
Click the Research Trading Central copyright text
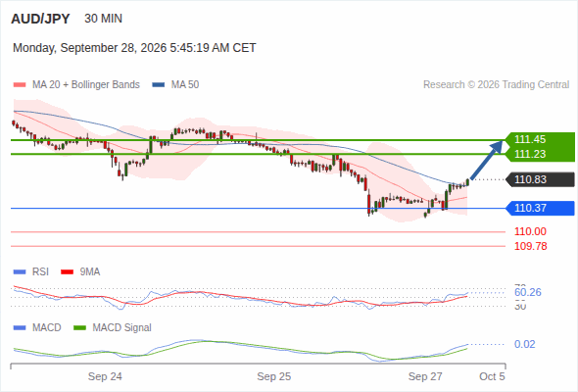[x=496, y=85]
